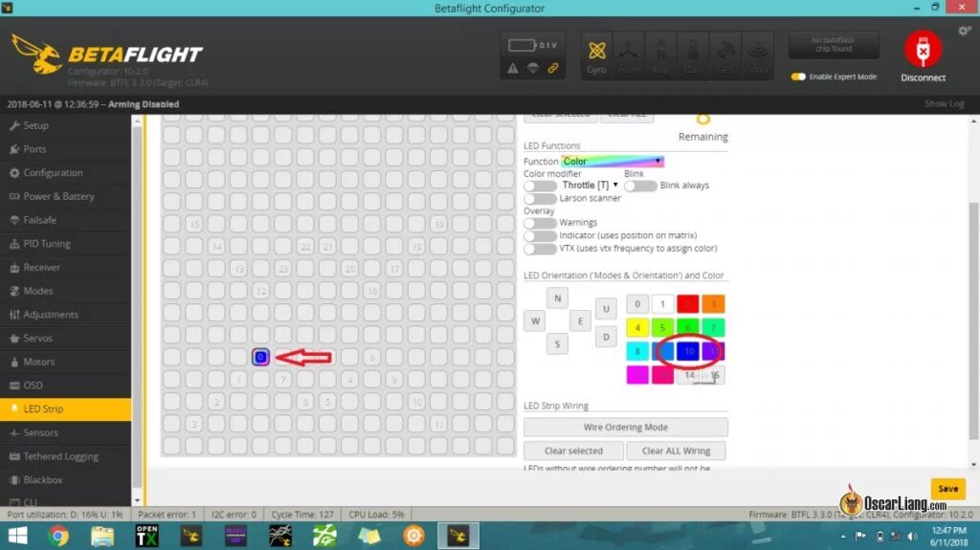Open the Throttle [T] modifier dropdown
Image resolution: width=980 pixels, height=550 pixels.
coord(590,186)
